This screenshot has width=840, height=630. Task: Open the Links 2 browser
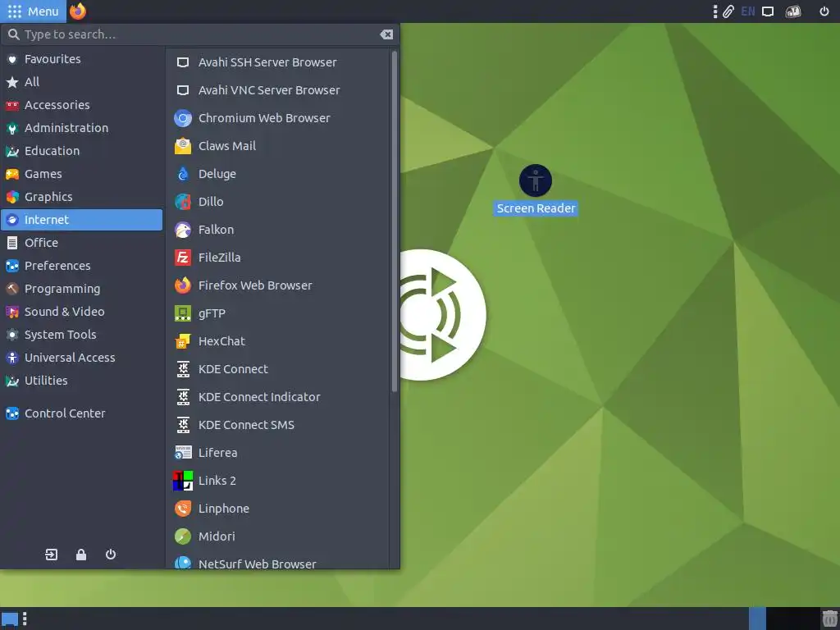[x=277, y=480]
